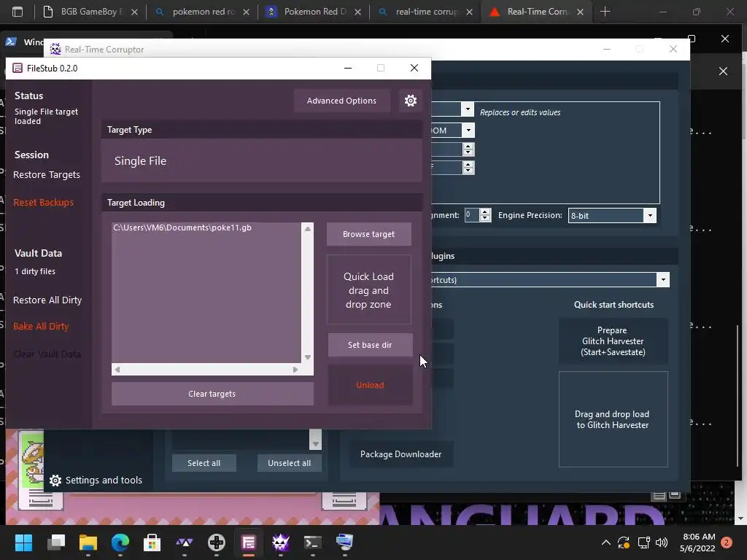Decrement the alignment stepper value

click(x=485, y=218)
